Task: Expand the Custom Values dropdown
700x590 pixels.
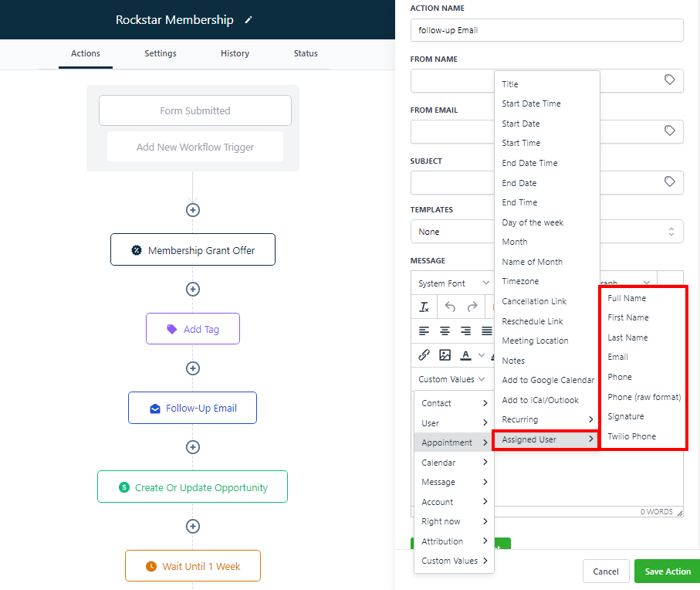Action: tap(451, 379)
